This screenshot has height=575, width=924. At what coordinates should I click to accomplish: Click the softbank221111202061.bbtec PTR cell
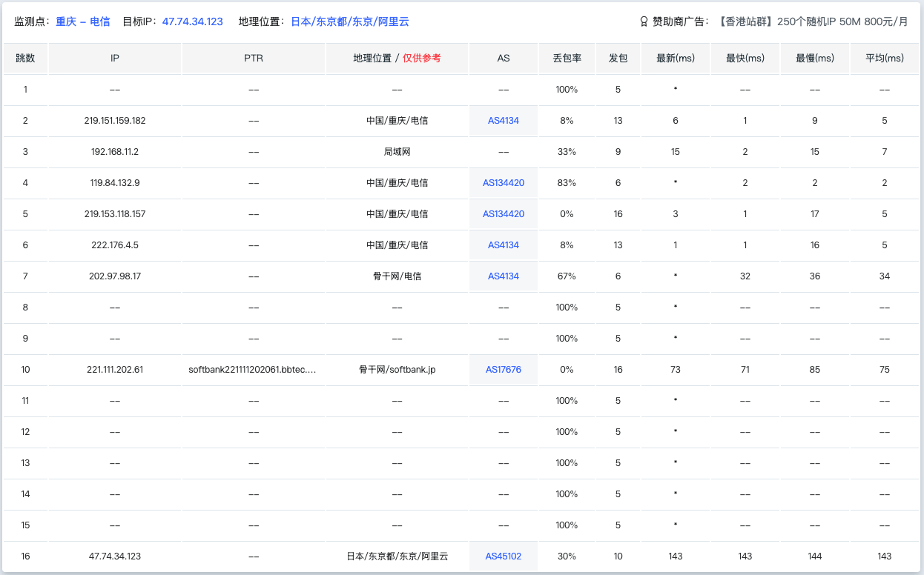pyautogui.click(x=254, y=370)
